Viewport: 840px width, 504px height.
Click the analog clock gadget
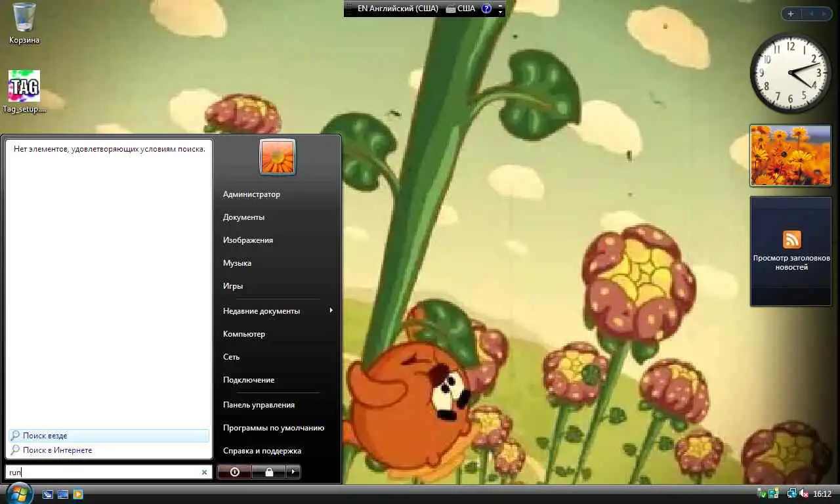coord(790,73)
